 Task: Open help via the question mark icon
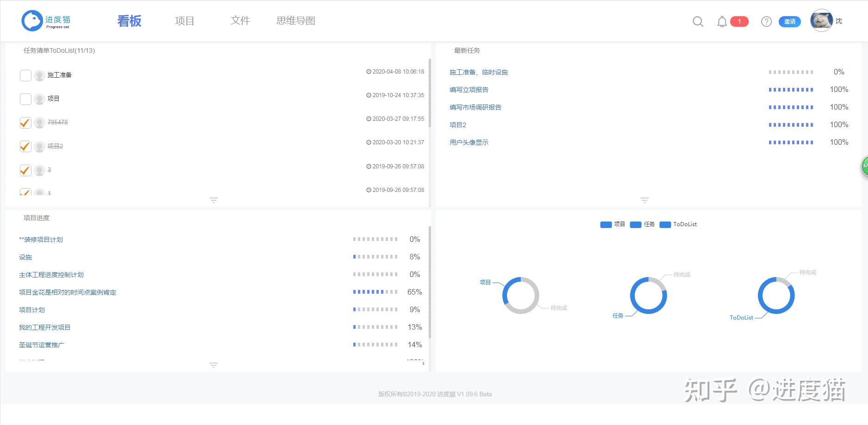pyautogui.click(x=766, y=21)
